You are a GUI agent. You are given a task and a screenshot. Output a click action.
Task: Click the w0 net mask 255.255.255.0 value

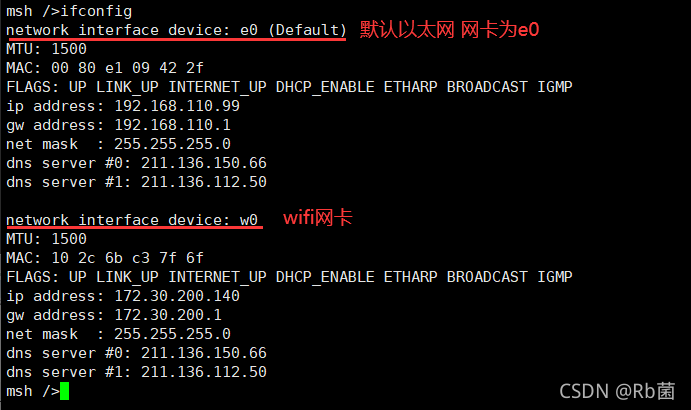tap(172, 334)
